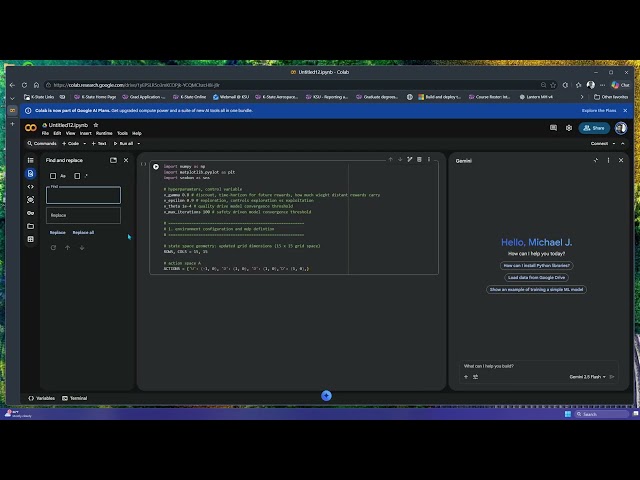
Task: Click the Gemini prompt input box
Action: tap(538, 366)
